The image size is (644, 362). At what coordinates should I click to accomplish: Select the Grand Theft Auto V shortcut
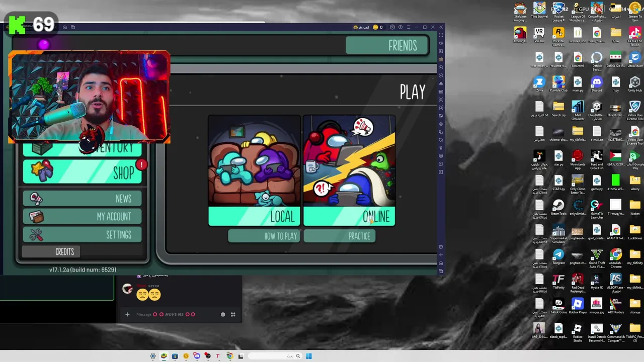pos(597,258)
